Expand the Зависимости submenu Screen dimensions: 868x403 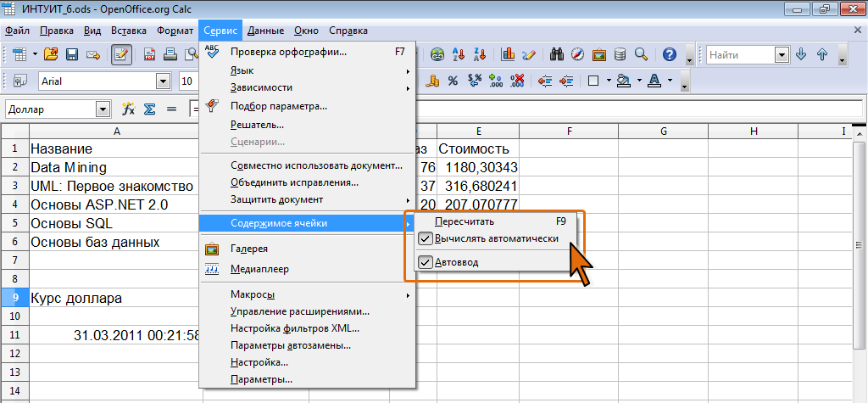pos(307,87)
